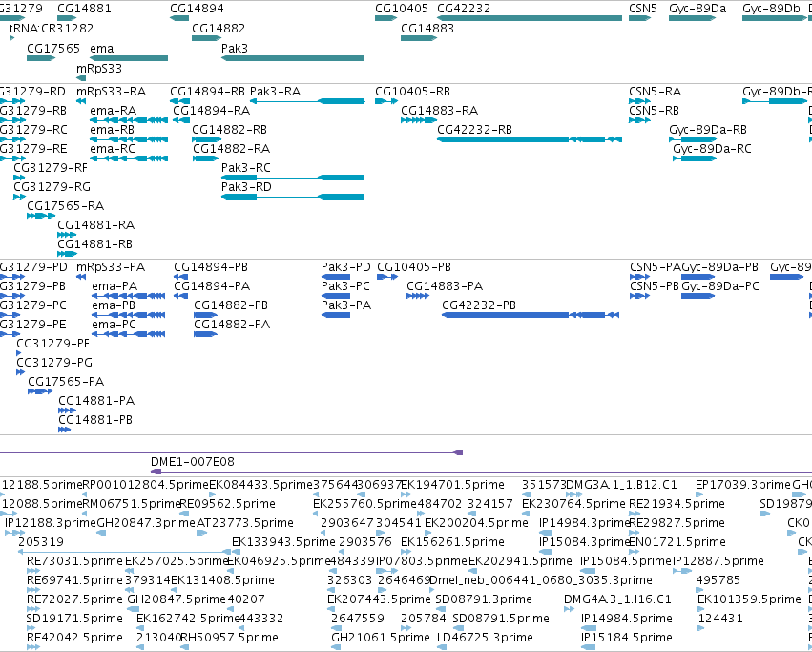Select the mRpS33-PA protein label
The width and height of the screenshot is (812, 652).
point(111,267)
